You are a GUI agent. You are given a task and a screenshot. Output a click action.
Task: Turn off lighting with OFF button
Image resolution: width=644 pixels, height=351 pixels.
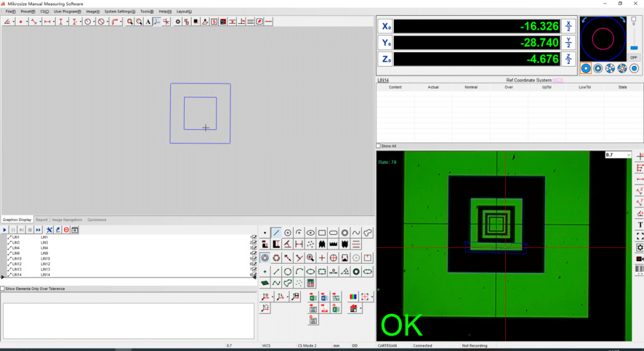[634, 58]
